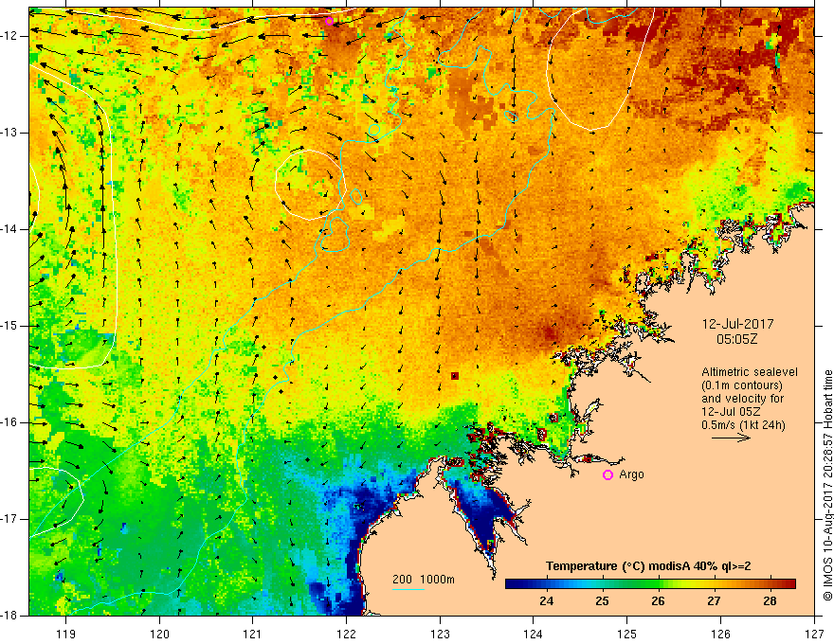Click the -13 latitude axis label

[x=10, y=133]
